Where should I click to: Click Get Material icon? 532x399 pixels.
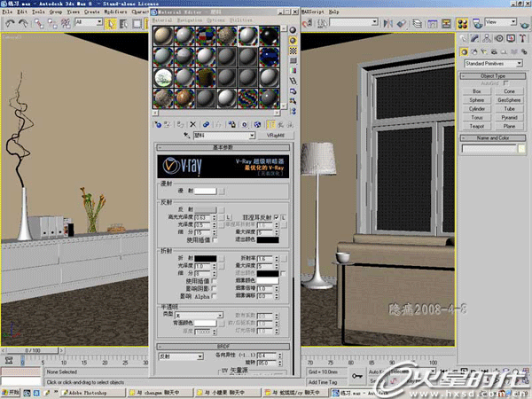(158, 124)
